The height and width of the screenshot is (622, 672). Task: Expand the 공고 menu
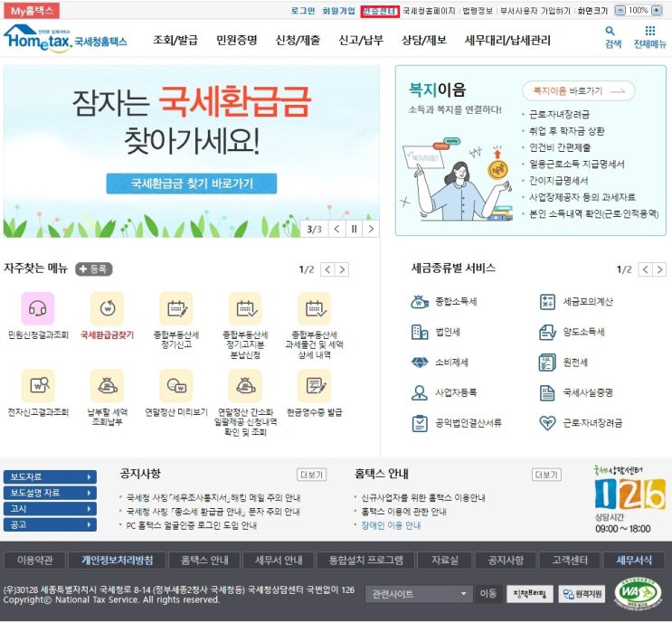[50, 524]
